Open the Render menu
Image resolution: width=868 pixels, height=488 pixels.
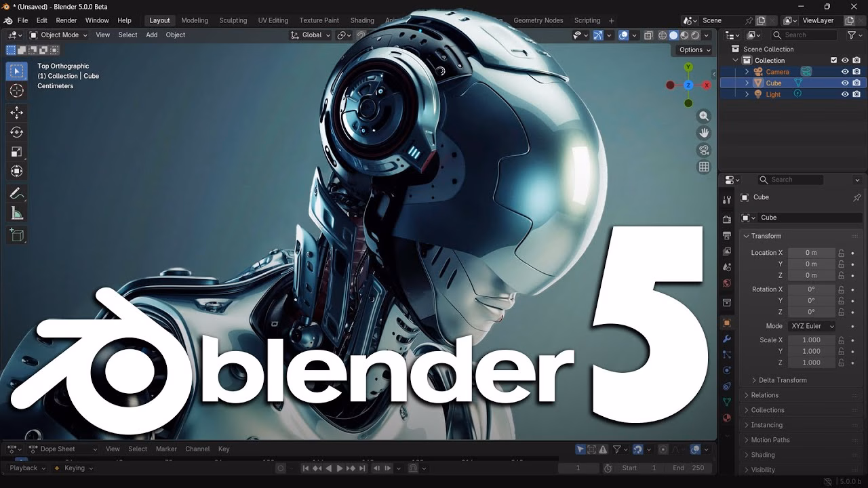tap(66, 20)
